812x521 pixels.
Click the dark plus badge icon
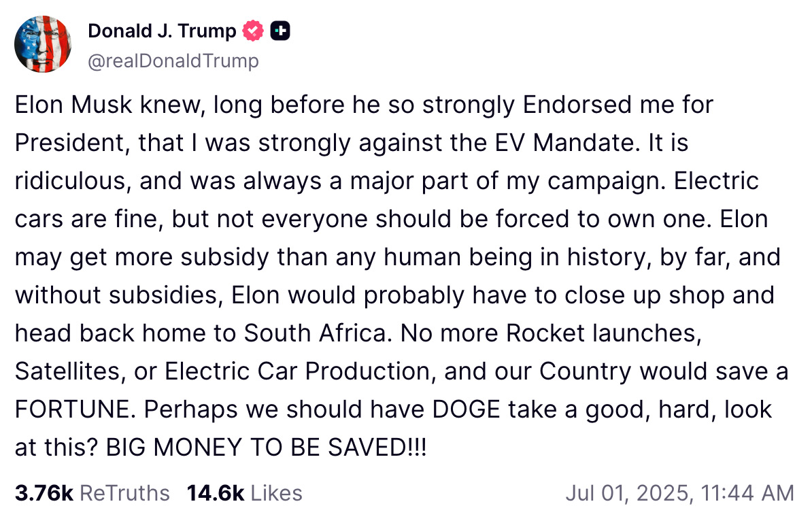click(x=280, y=31)
